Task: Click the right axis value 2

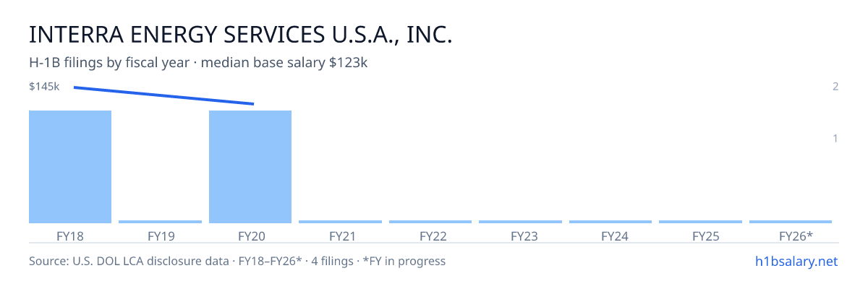Action: click(835, 87)
